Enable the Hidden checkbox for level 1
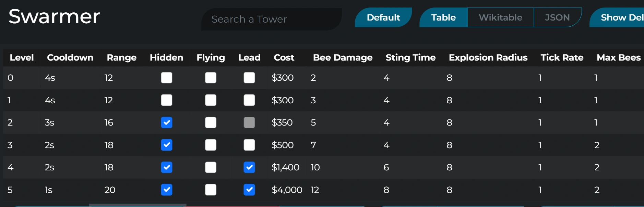The image size is (644, 207). click(167, 100)
